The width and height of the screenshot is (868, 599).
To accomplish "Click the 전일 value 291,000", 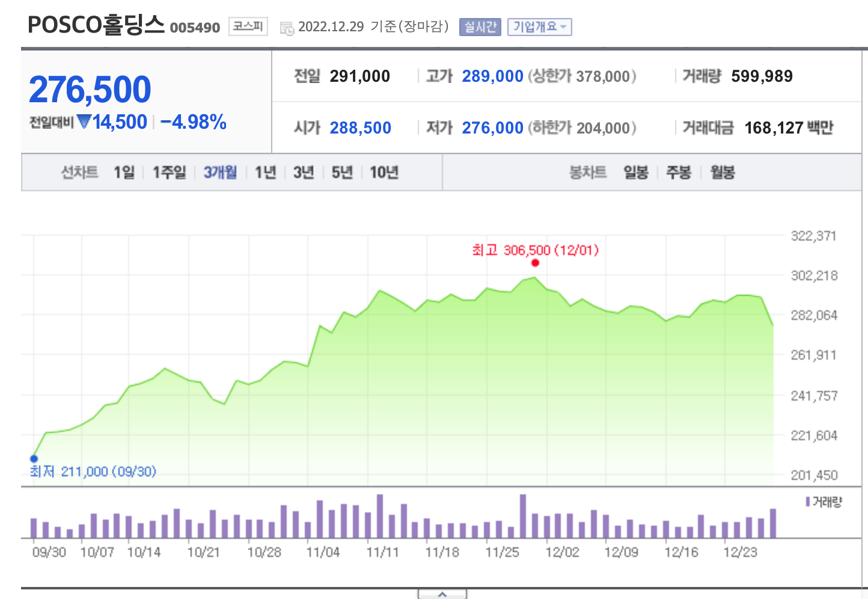I will [360, 76].
